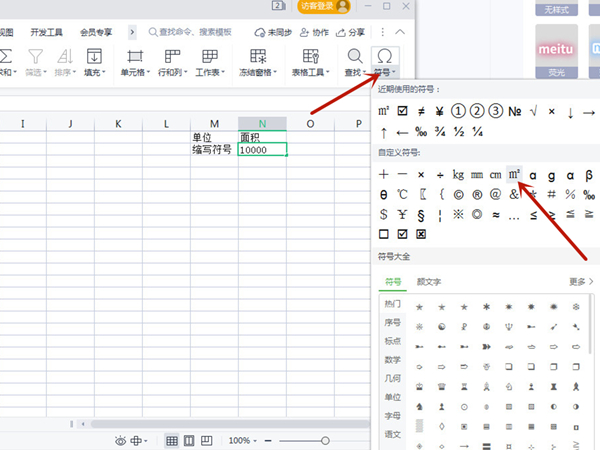
Task: Open the Symbol (符号) dropdown tool
Action: point(385,62)
